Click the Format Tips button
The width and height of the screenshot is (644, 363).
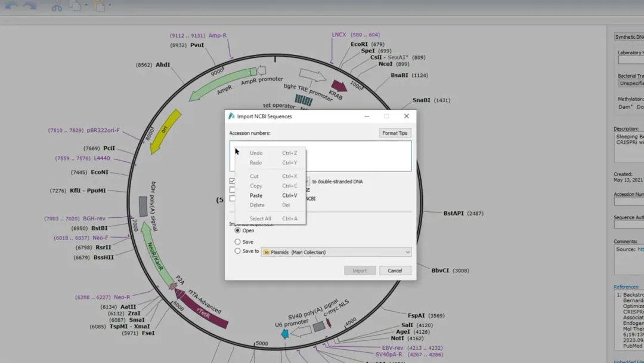tap(395, 133)
